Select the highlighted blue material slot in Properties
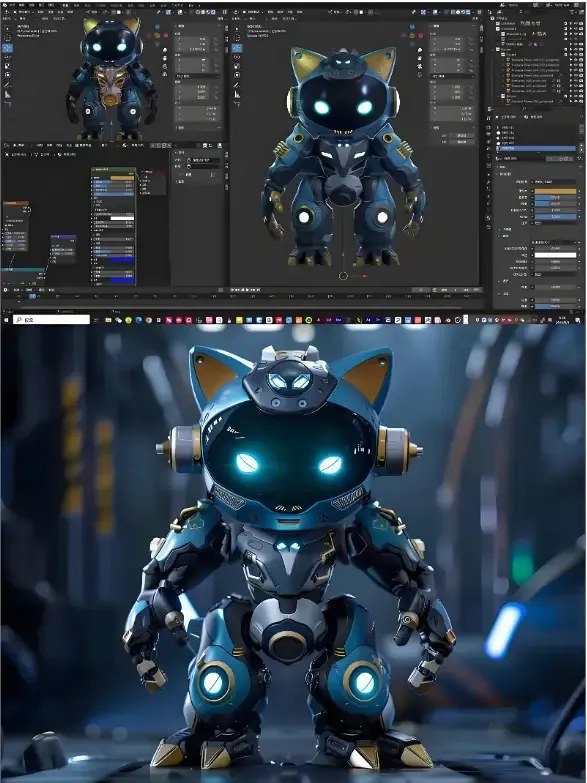This screenshot has height=783, width=587. (x=537, y=148)
